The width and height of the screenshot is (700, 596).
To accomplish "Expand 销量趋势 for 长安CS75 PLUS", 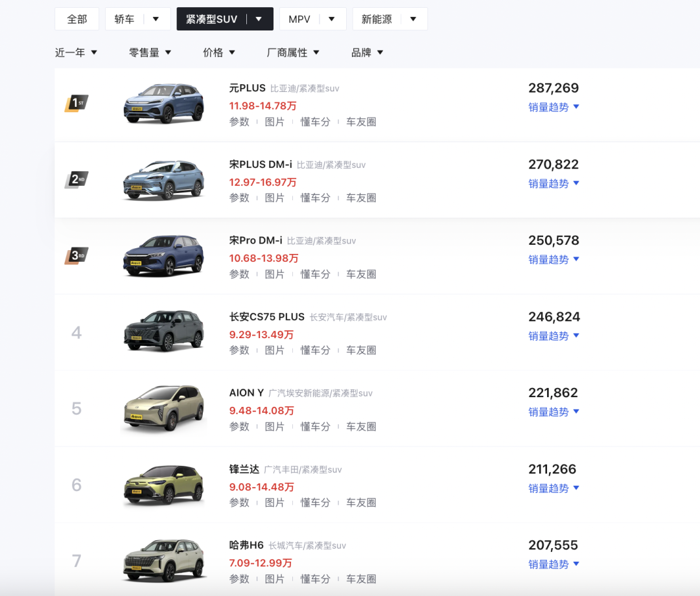I will pos(554,336).
